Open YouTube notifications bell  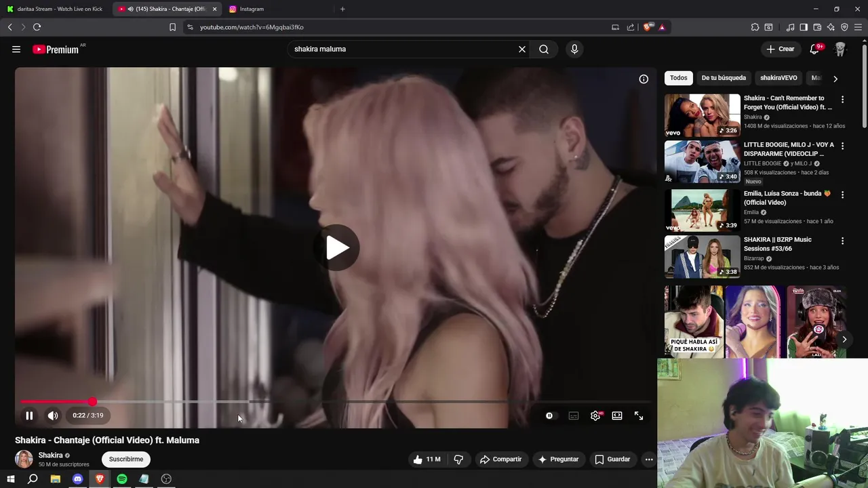pos(816,49)
